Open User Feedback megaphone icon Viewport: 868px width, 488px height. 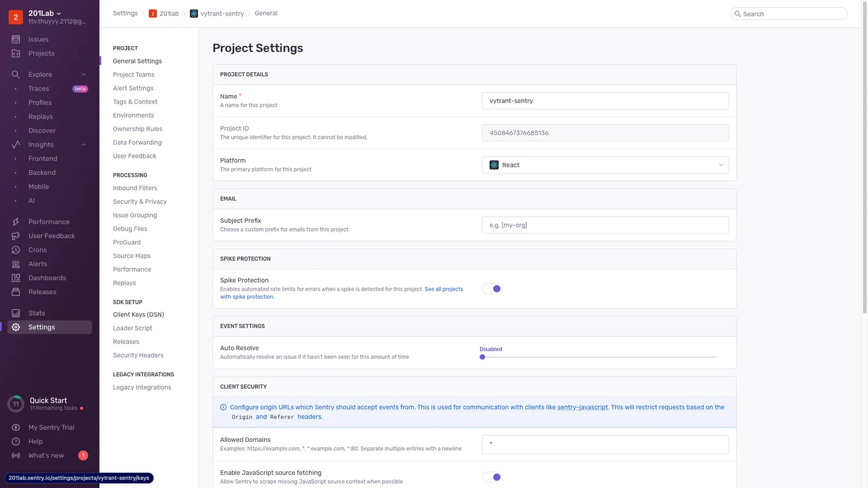[16, 236]
